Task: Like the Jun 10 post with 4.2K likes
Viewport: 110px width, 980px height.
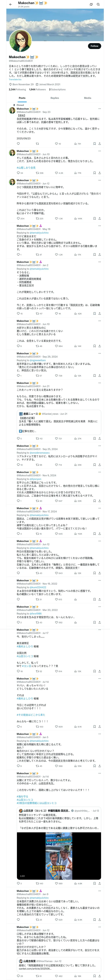Action: (59, 173)
